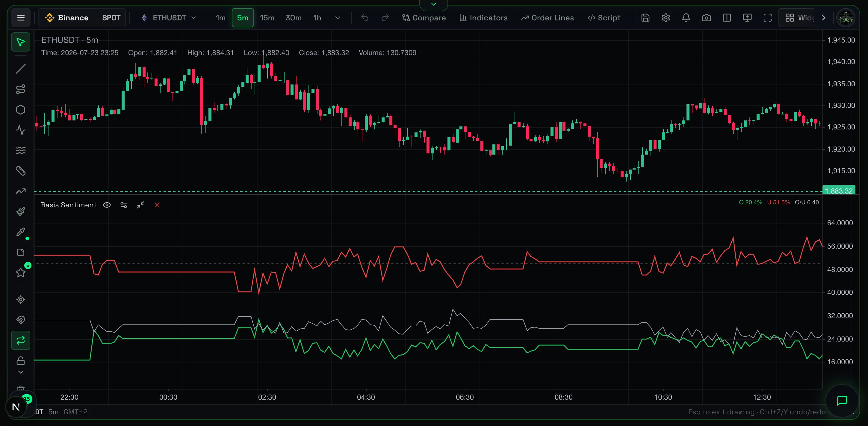Toggle the magnet snap mode
The height and width of the screenshot is (426, 868).
21,320
